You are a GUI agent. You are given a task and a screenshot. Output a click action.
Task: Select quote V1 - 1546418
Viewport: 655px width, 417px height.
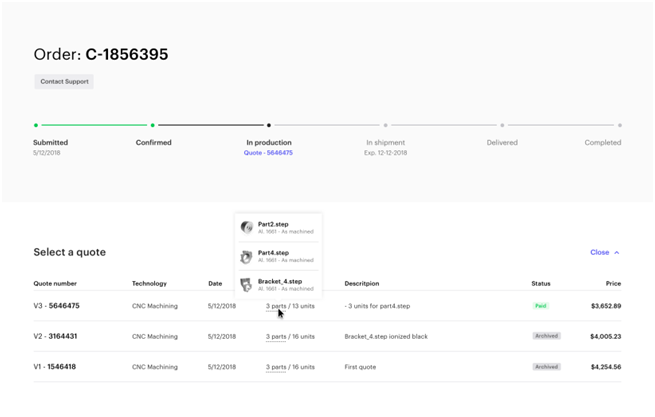point(57,367)
